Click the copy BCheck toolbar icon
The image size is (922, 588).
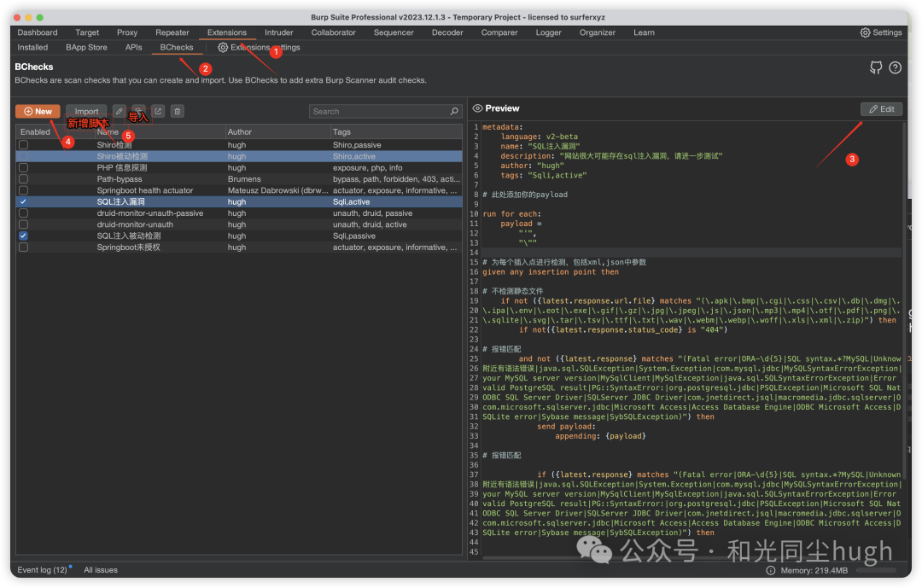point(138,112)
